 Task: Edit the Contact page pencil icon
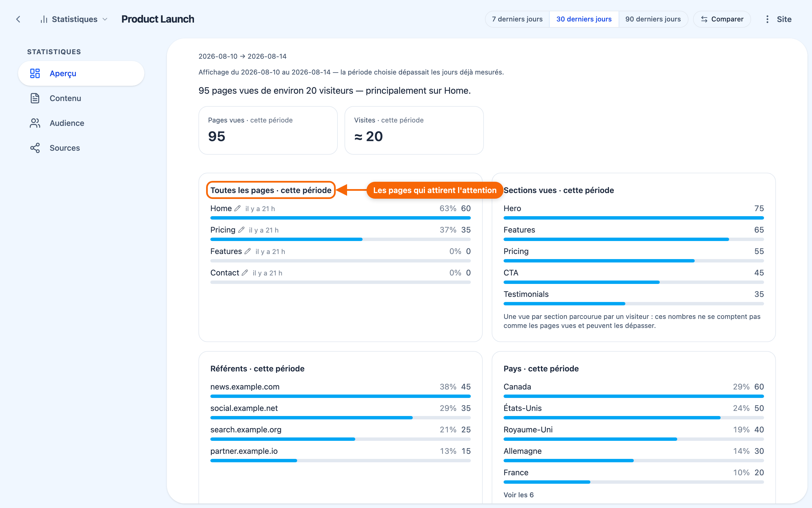[x=245, y=273]
